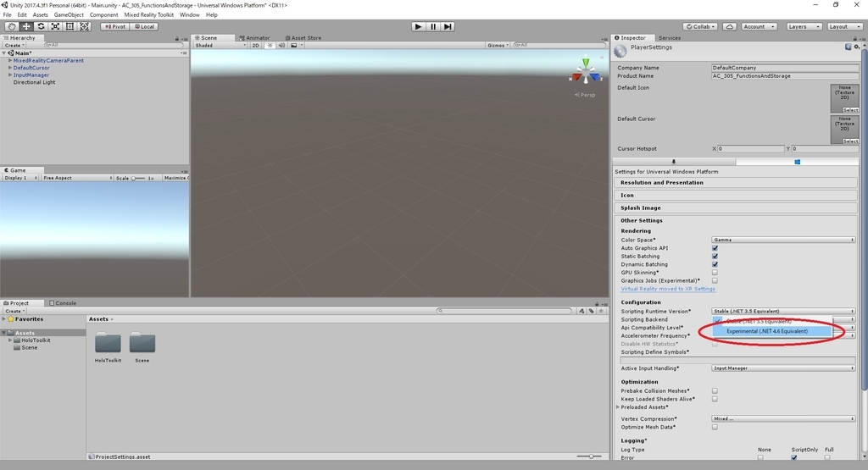Open the cloud services button

tap(730, 26)
